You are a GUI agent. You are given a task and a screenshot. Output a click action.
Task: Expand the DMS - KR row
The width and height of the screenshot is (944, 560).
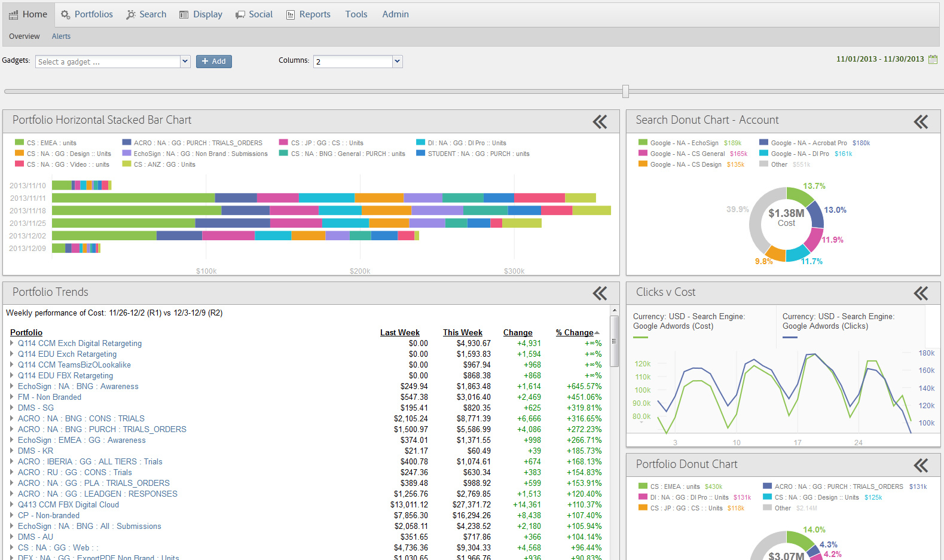coord(12,451)
